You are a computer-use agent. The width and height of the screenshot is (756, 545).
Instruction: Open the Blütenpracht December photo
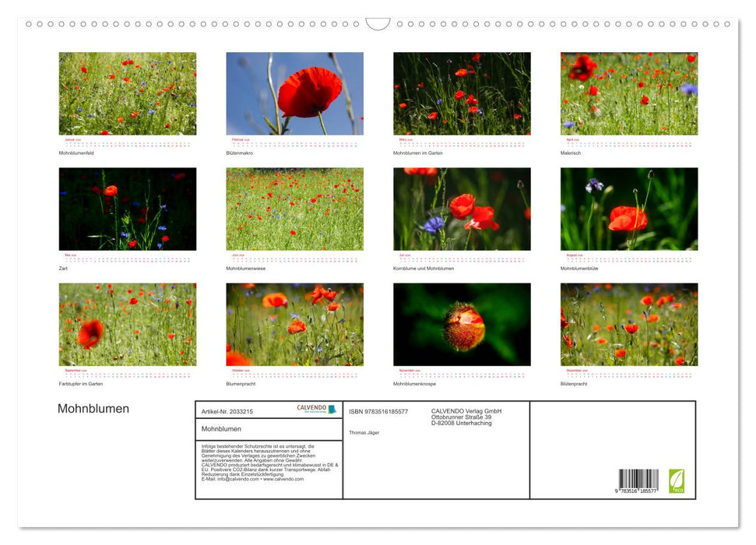[x=629, y=325]
